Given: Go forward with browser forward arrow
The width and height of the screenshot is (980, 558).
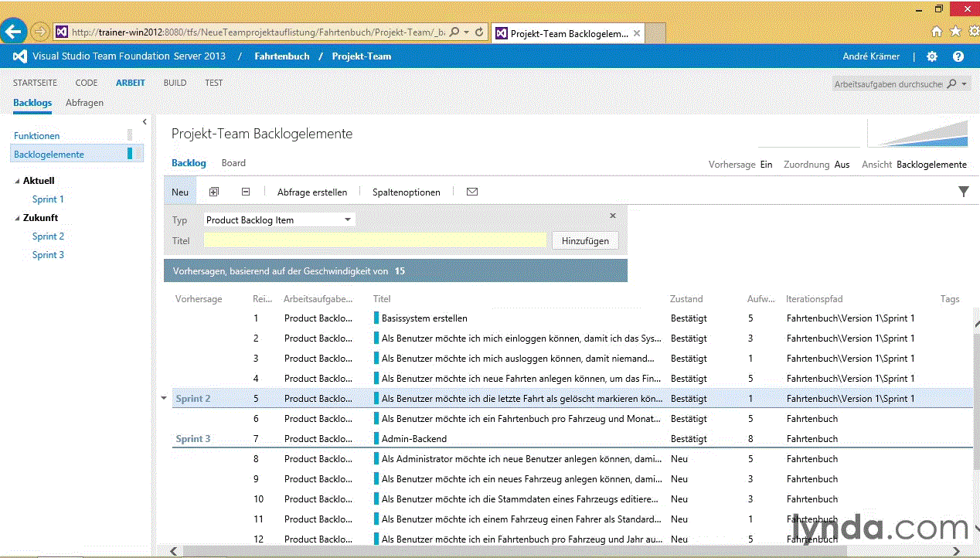Looking at the screenshot, I should (39, 32).
